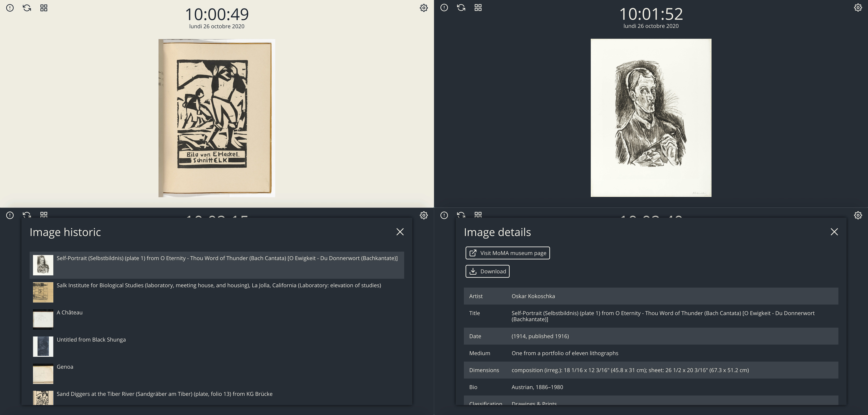Viewport: 868px width, 415px height.
Task: Click bio value Austrian, 1886–1980
Action: [537, 387]
